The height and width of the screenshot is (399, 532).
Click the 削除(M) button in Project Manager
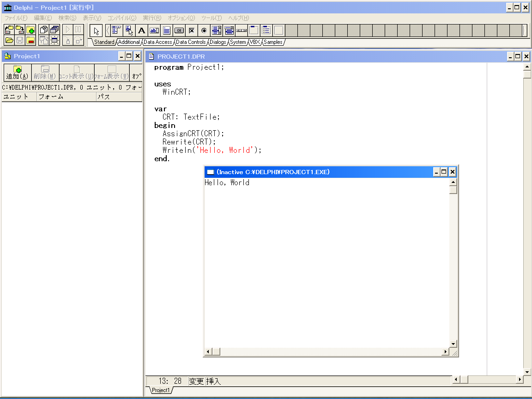[x=45, y=73]
